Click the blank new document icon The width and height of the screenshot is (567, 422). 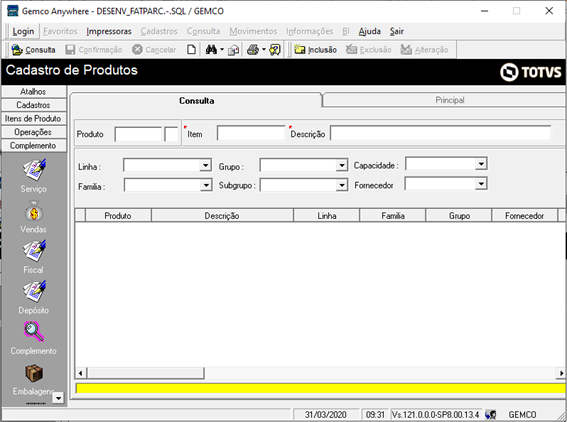192,50
